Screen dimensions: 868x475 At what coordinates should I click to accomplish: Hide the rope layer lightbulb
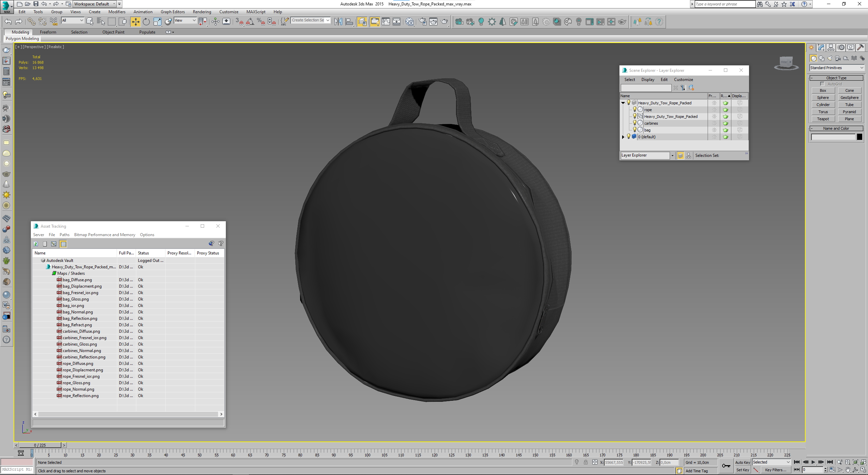[635, 109]
